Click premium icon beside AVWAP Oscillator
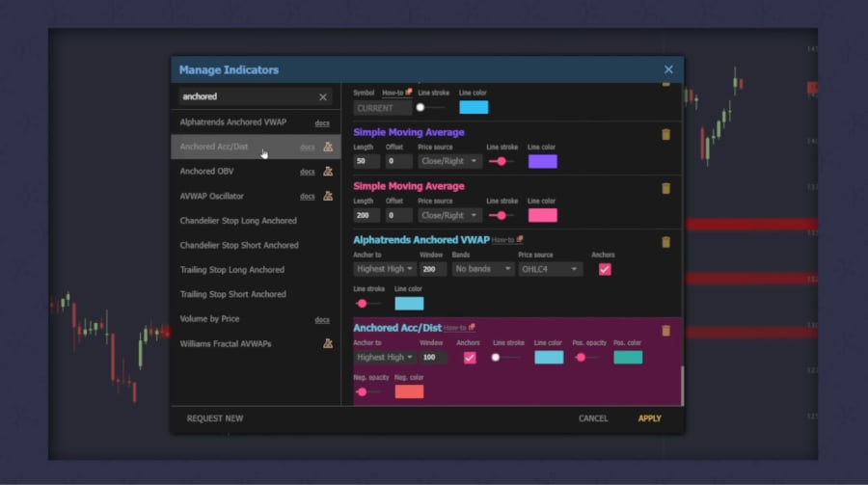 click(328, 196)
